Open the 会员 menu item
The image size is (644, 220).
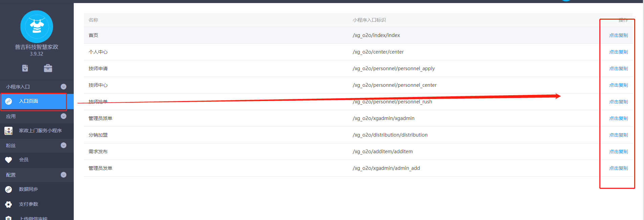coord(37,160)
